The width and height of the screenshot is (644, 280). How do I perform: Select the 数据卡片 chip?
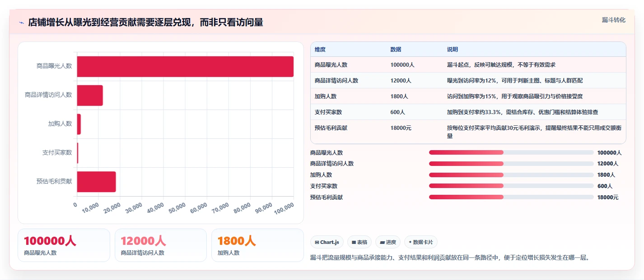tap(421, 242)
